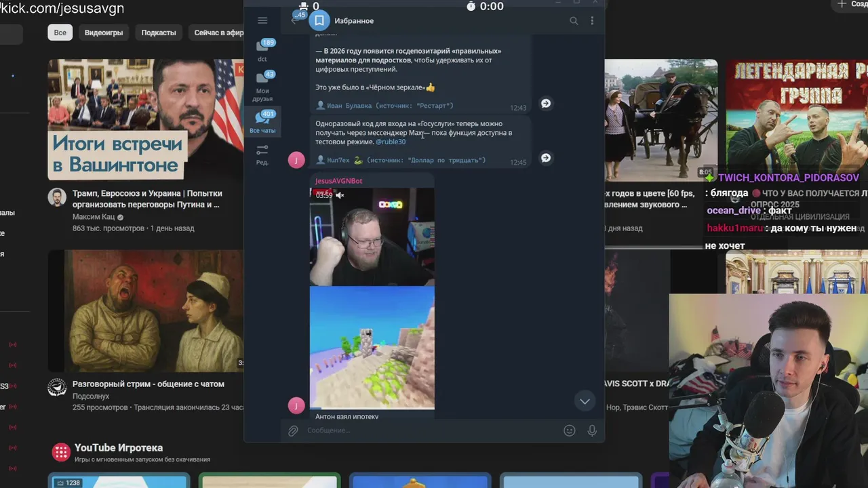Open the J avatar beside the Hun7ex message
868x488 pixels.
(x=296, y=160)
